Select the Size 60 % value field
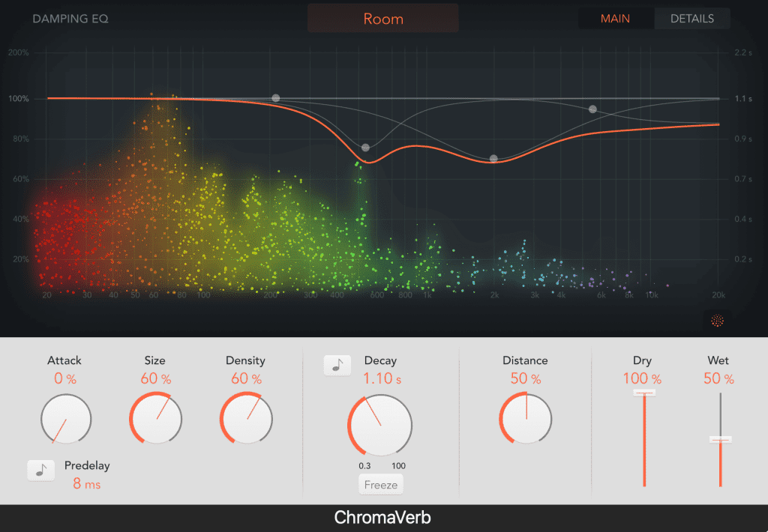 coord(156,378)
